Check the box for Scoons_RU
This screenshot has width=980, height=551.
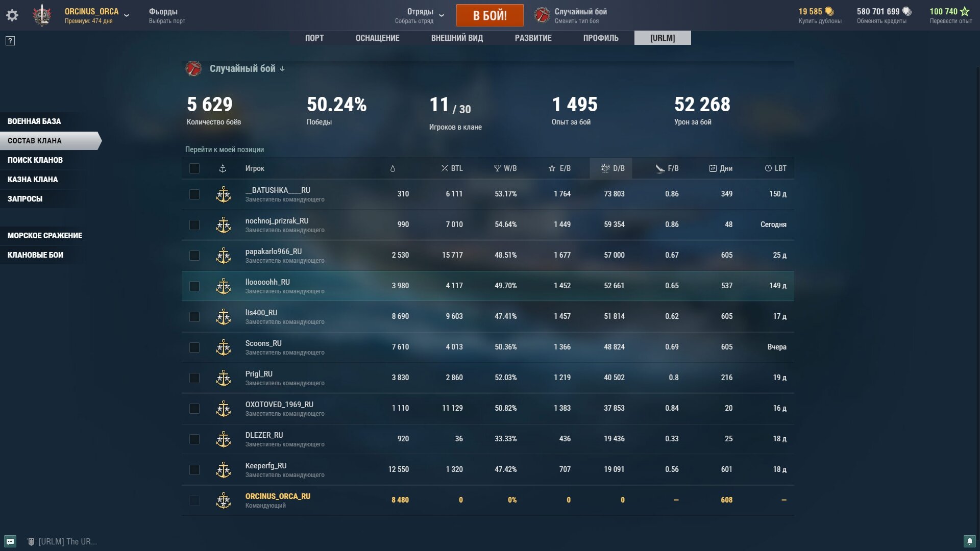click(194, 347)
